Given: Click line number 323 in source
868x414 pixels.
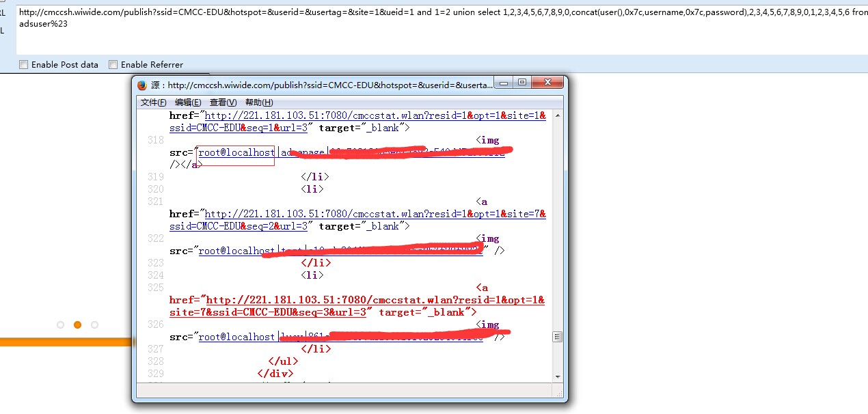Looking at the screenshot, I should [x=154, y=263].
